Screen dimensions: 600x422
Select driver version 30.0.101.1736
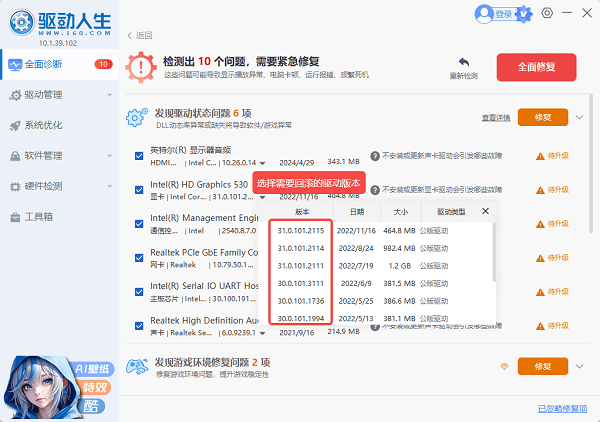pos(301,301)
